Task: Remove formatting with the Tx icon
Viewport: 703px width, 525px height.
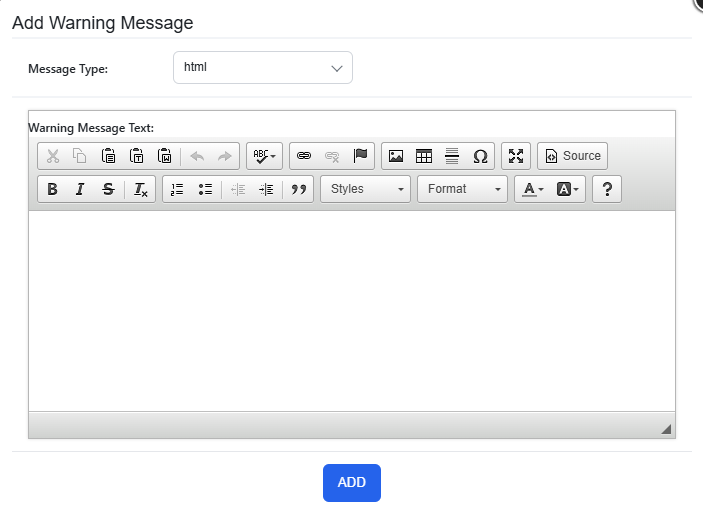Action: (x=140, y=189)
